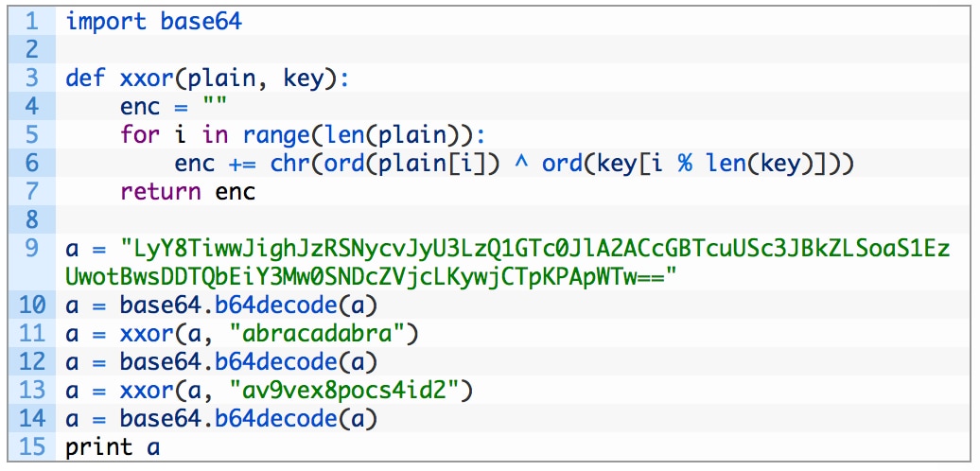Click the 'xxor' function name in definition
The height and width of the screenshot is (471, 980).
(147, 78)
